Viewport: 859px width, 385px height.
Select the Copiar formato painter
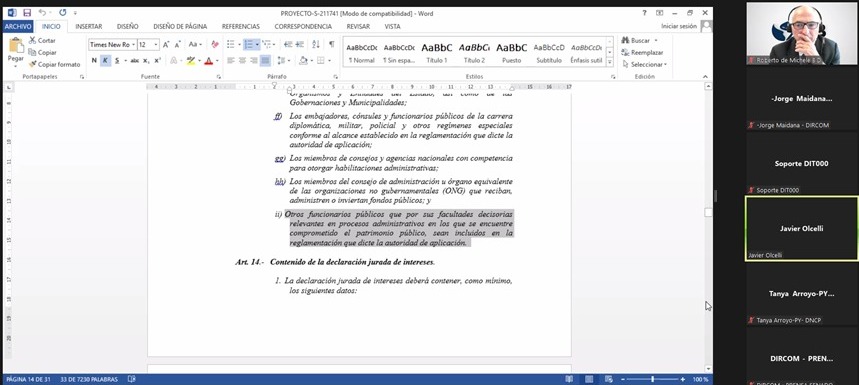55,64
